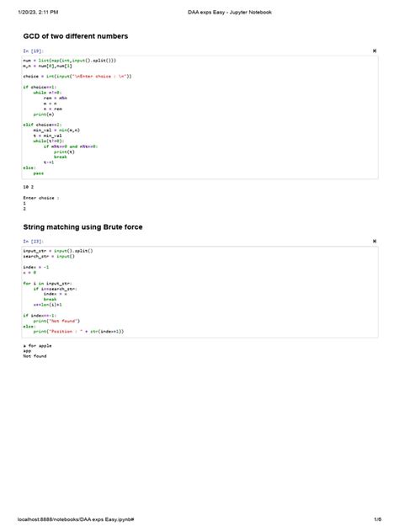Click the 'a for apple' input echo line
The height and width of the screenshot is (532, 399).
37,345
